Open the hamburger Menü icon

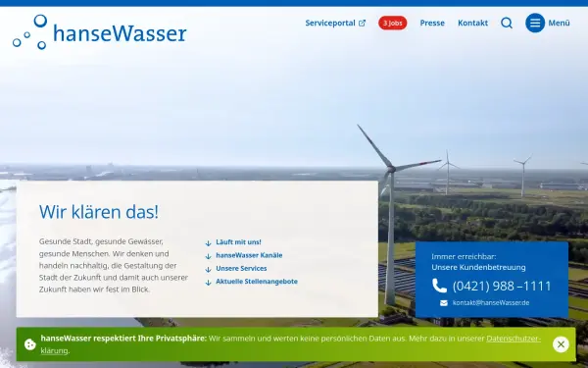[x=535, y=23]
